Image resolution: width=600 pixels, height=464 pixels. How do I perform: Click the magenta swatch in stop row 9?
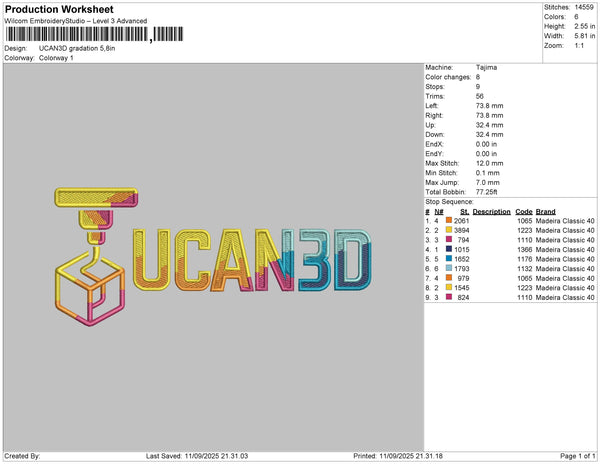pyautogui.click(x=449, y=297)
